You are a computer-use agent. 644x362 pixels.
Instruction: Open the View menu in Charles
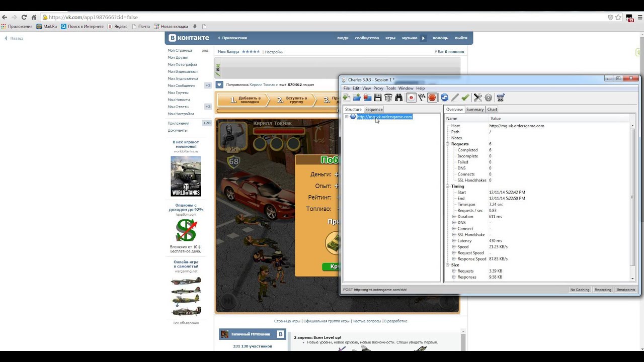(x=367, y=88)
